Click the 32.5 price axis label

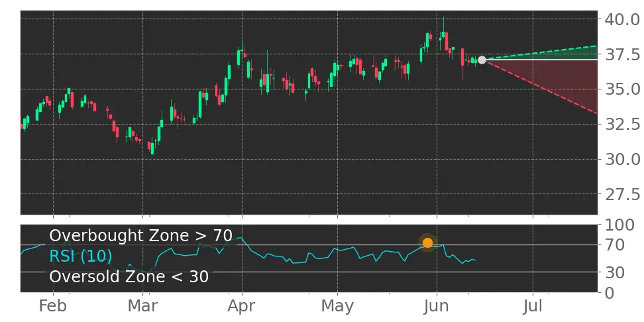(x=622, y=124)
